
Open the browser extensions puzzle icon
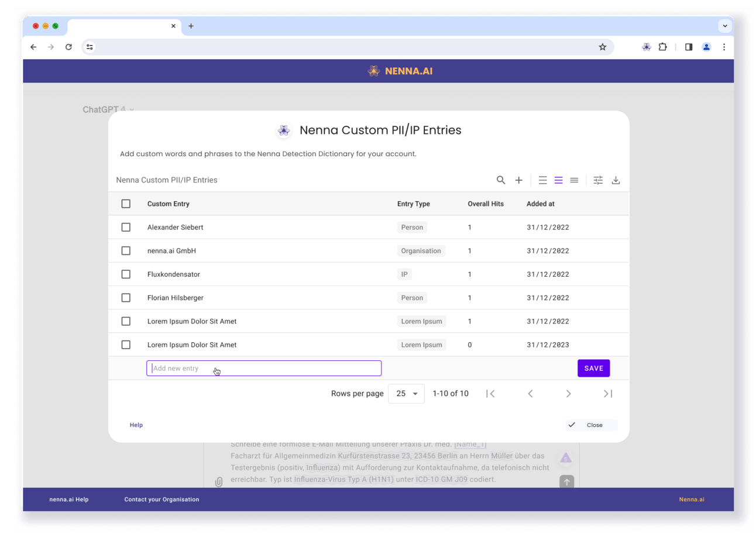(662, 47)
